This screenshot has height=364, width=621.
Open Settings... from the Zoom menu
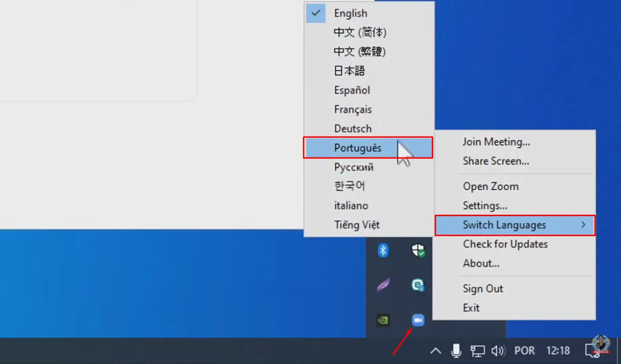(485, 206)
